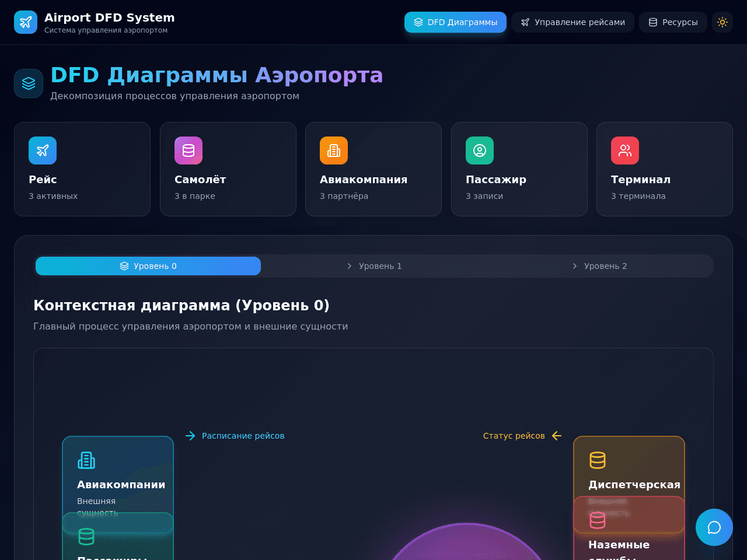Click the Авиакомпании entity building icon

(x=86, y=460)
